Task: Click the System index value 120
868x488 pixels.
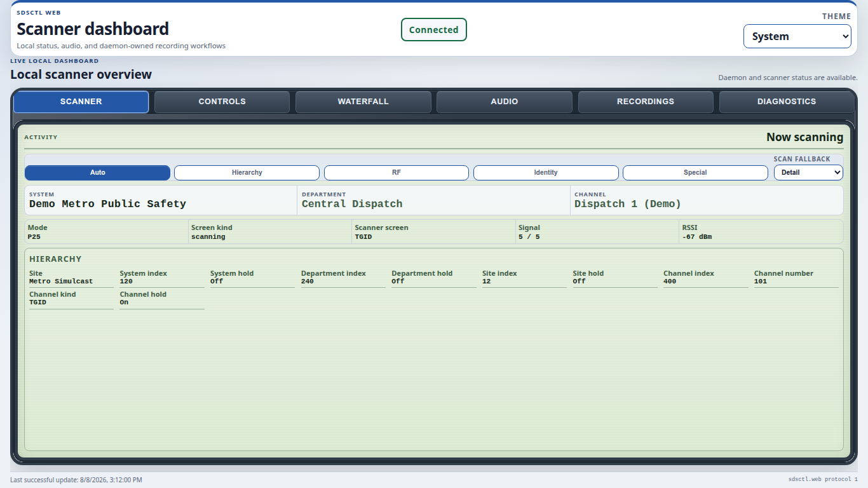Action: (x=126, y=281)
